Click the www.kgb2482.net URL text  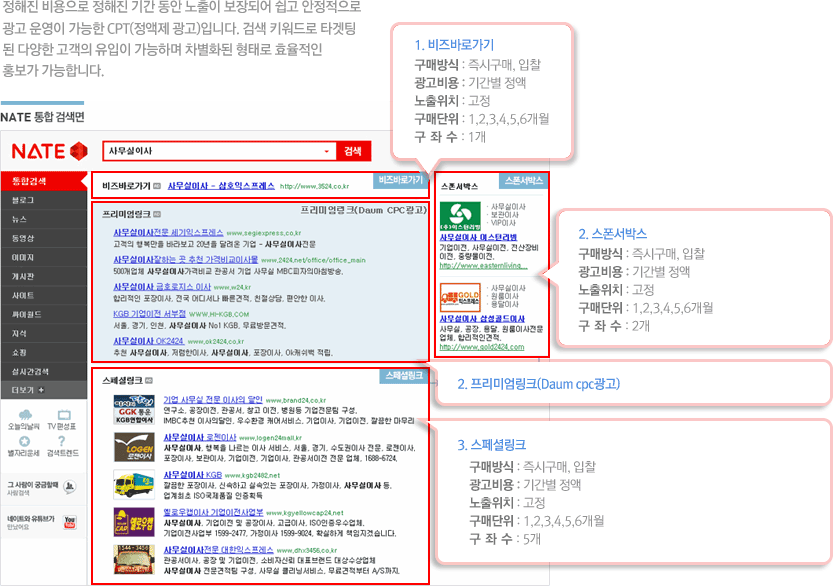252,475
